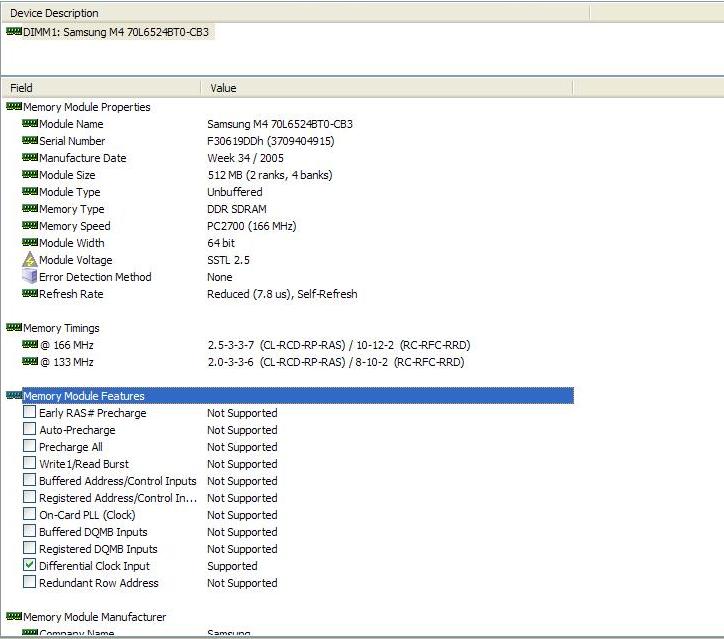Select the @ 133 MHz timings row

65,362
